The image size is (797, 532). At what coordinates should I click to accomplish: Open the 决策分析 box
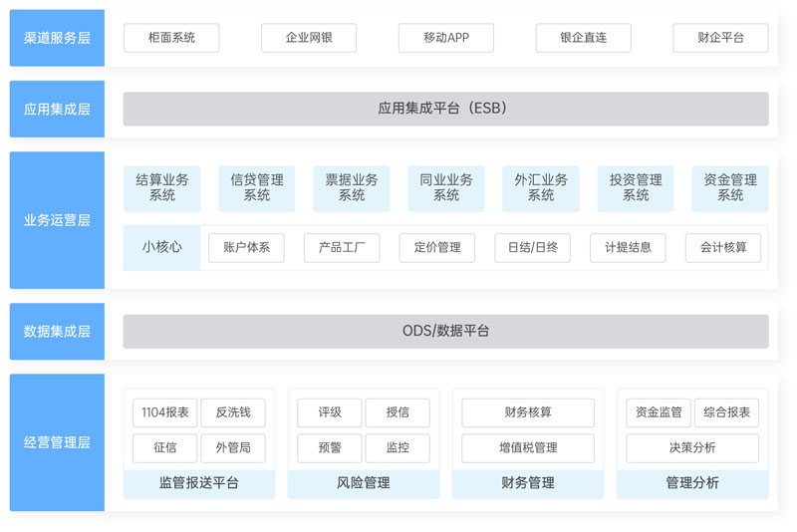point(692,448)
